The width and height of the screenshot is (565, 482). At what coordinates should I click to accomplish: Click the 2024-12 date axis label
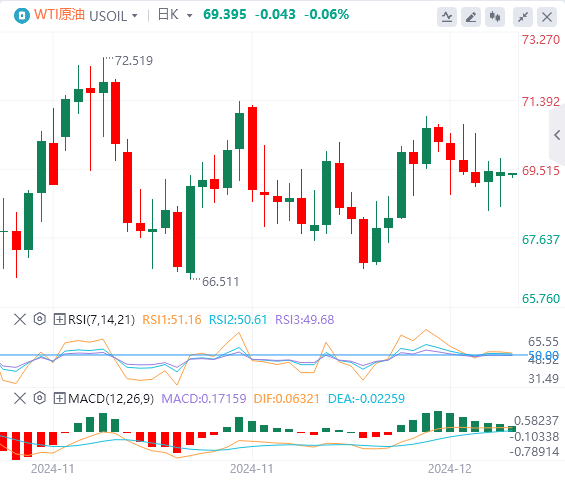(450, 469)
